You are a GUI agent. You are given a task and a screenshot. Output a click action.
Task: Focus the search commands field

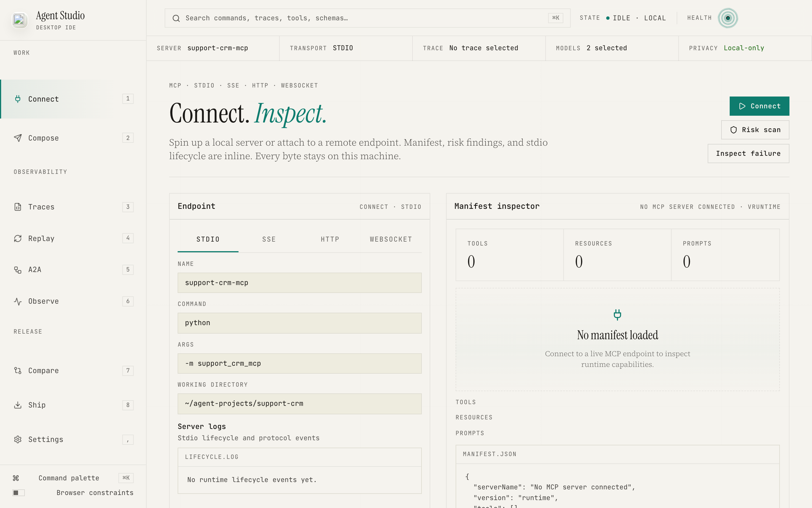[367, 18]
